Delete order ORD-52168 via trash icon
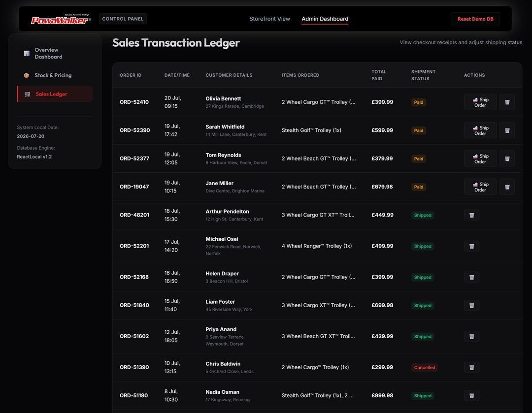 [x=471, y=277]
